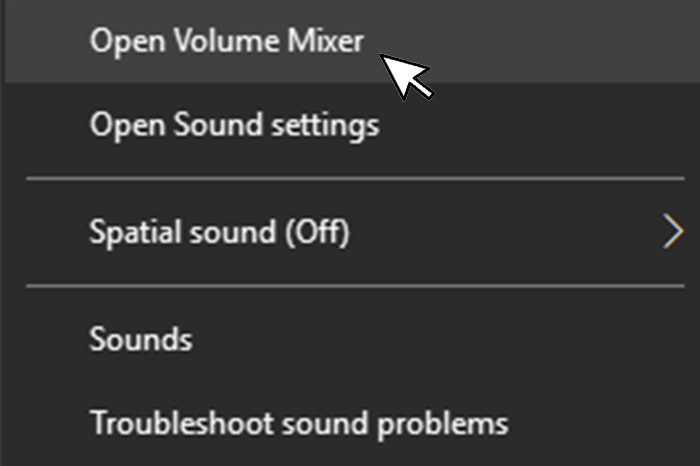700x466 pixels.
Task: Go to Sound settings
Action: (234, 125)
